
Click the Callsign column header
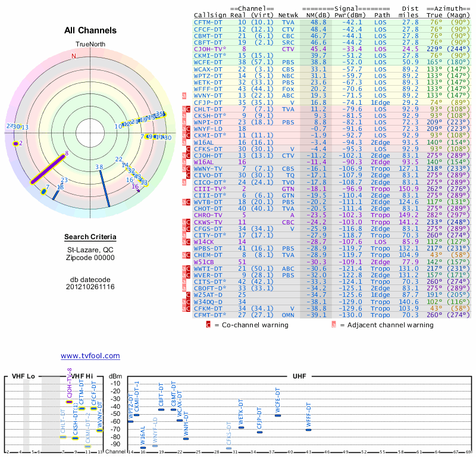point(211,15)
